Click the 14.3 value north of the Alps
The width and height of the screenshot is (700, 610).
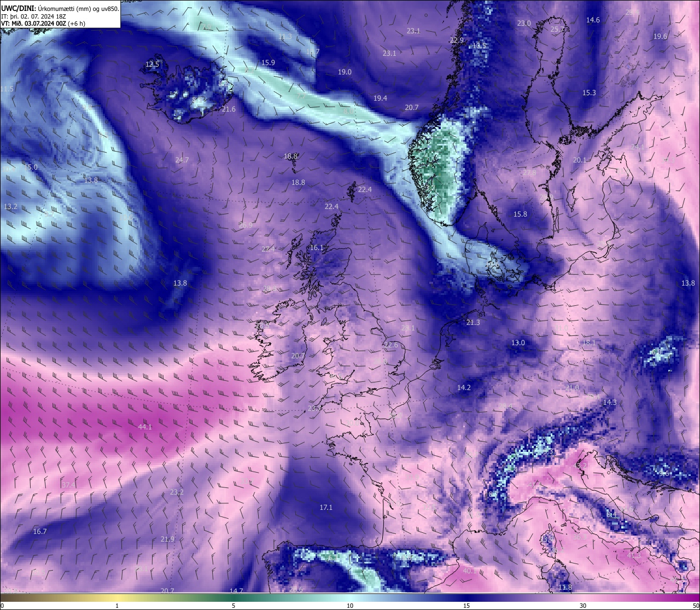(x=610, y=403)
